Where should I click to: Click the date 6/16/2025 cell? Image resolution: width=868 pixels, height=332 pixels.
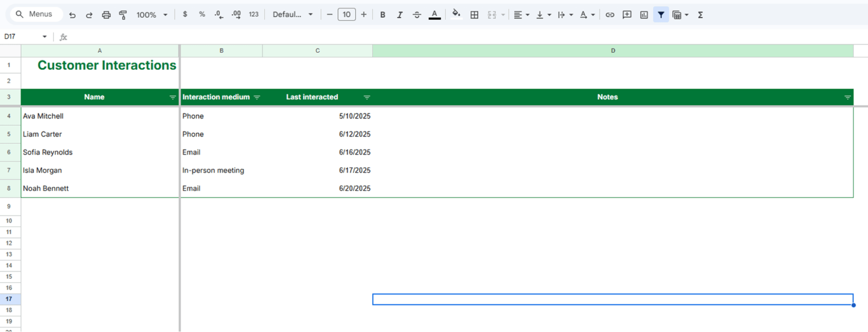(x=317, y=152)
